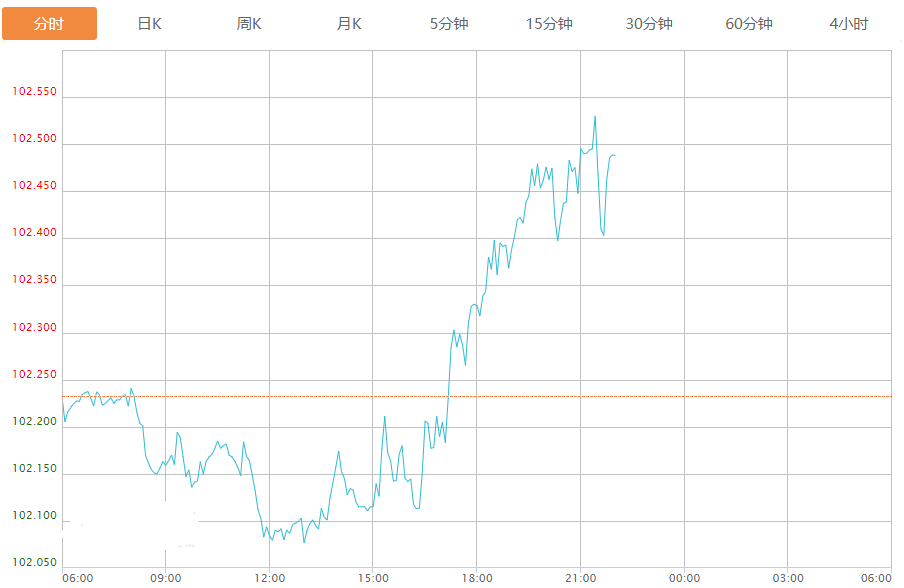Switch to the 4小时 tab
The width and height of the screenshot is (904, 588).
click(x=848, y=24)
